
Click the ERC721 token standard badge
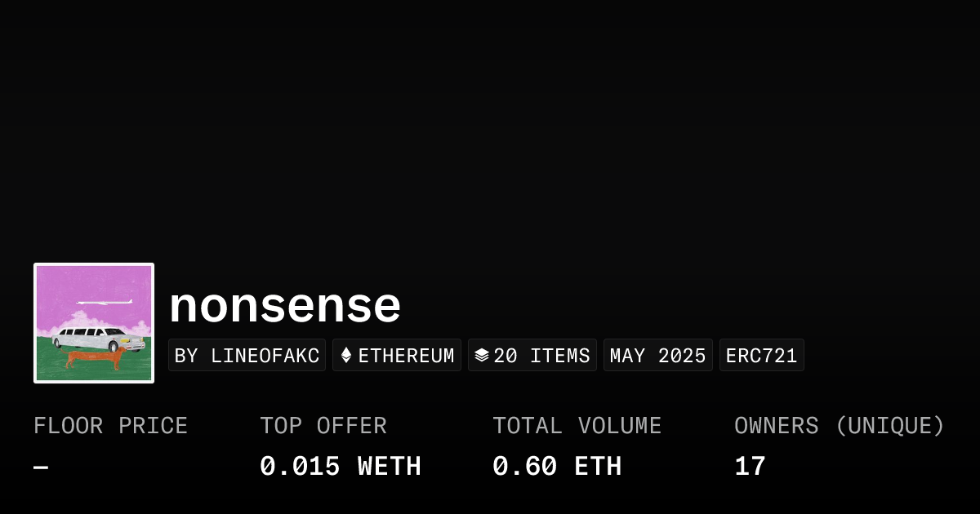pos(761,356)
